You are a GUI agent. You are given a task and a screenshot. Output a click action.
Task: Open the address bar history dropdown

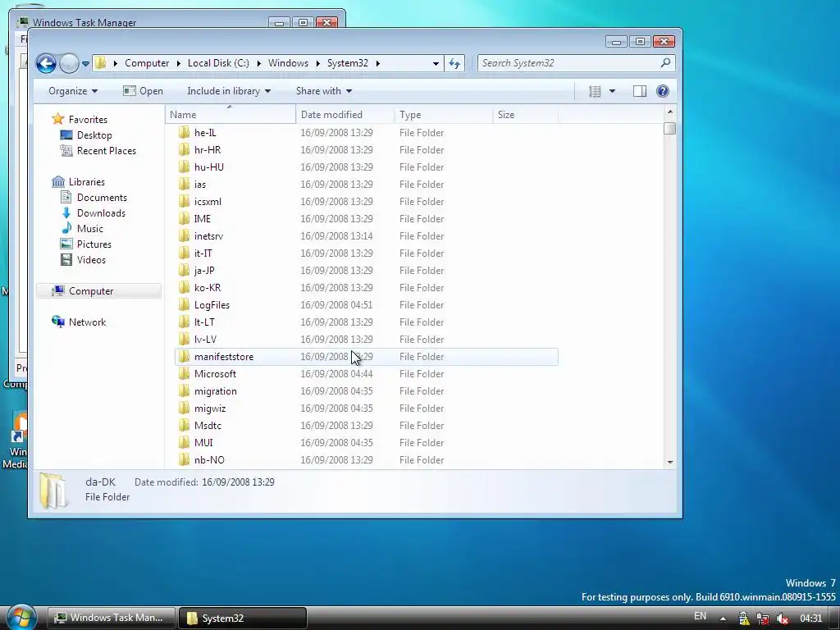pos(436,63)
